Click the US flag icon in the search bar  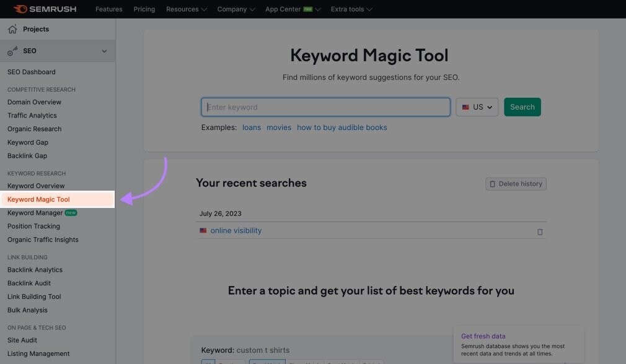click(465, 106)
